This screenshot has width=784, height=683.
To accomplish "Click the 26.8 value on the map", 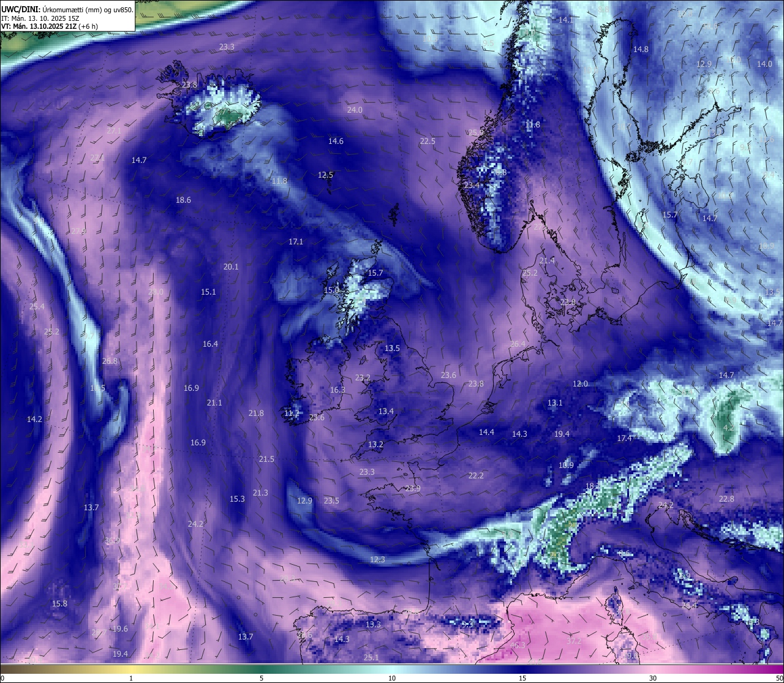I will (110, 361).
